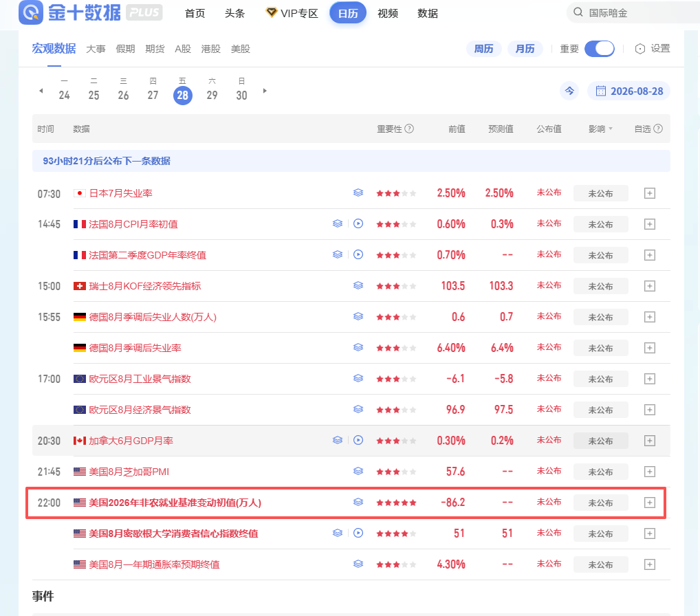
Task: Open the 影响 filter dropdown
Action: coord(600,129)
